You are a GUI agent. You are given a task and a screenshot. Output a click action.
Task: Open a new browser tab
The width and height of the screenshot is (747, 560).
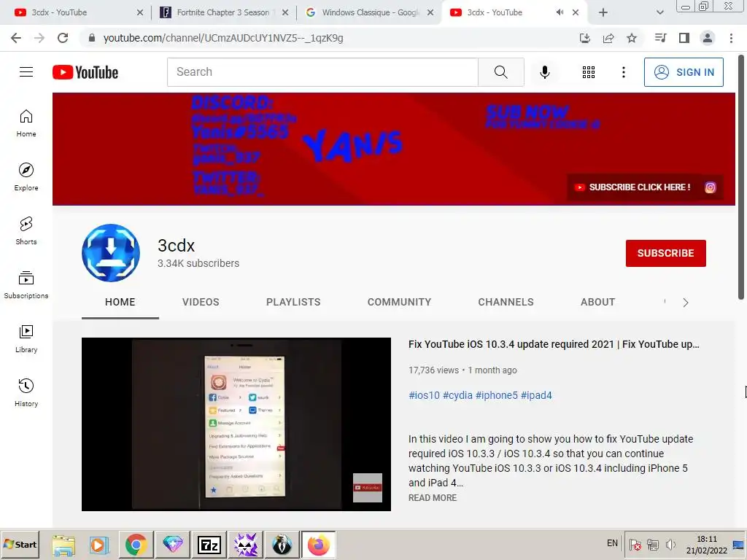(603, 12)
